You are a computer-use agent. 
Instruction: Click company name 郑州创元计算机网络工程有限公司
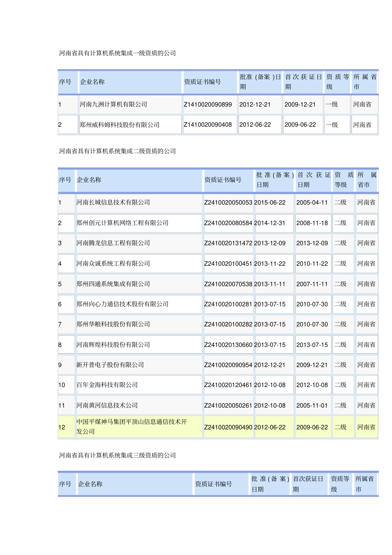click(123, 223)
